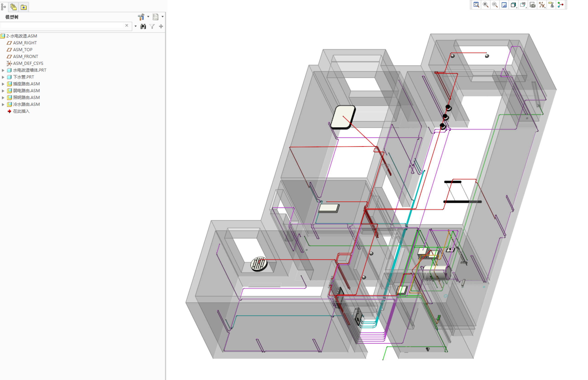This screenshot has height=380, width=588.
Task: Click the tree filter funnel icon
Action: point(152,26)
